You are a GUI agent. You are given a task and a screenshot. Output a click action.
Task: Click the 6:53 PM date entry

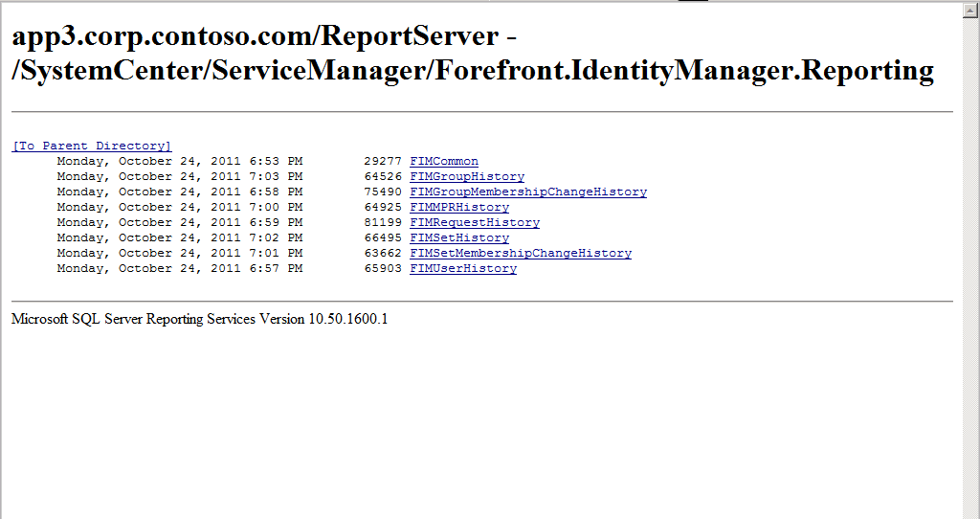[x=180, y=161]
